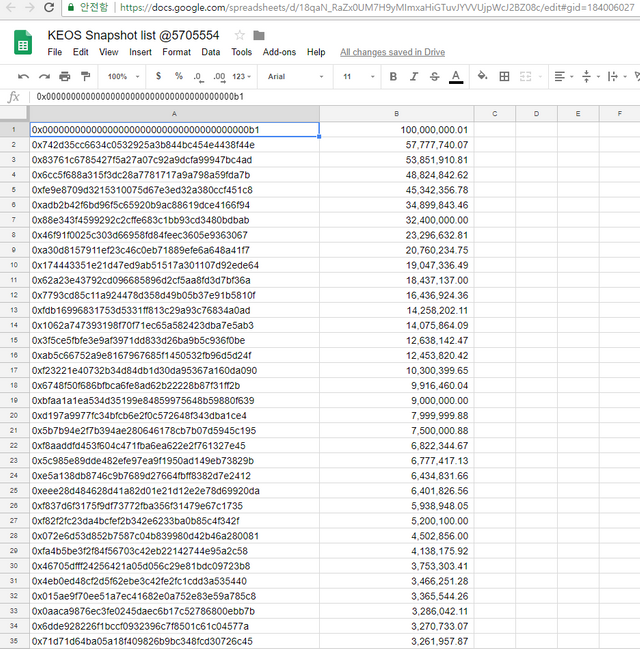Click the browser forward arrow
This screenshot has height=649, width=640.
(x=30, y=7)
